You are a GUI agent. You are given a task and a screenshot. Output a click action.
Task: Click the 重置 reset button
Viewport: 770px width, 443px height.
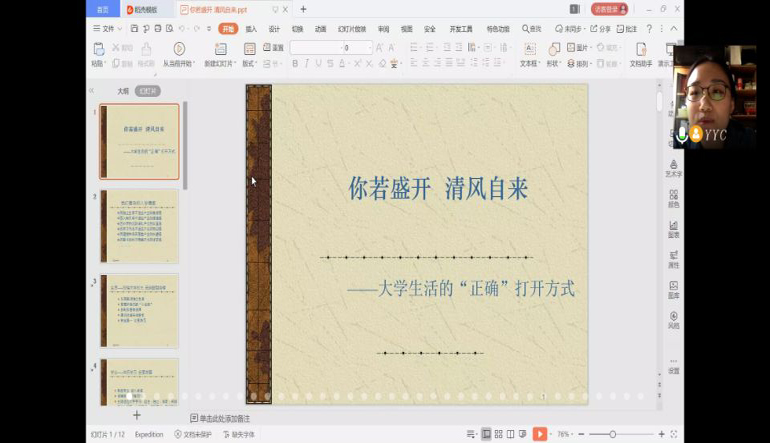click(274, 48)
